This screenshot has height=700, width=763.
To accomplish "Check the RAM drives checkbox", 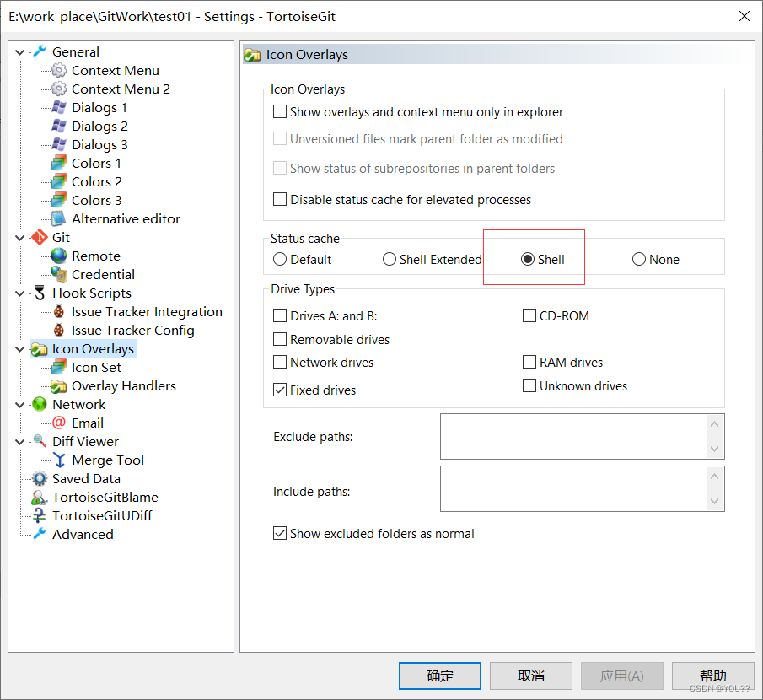I will pos(529,362).
